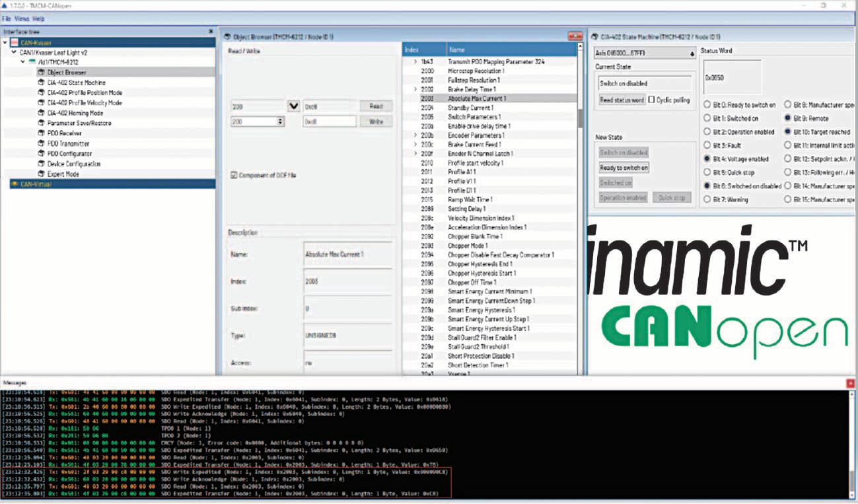
Task: Select the Stall Guard2 Threshold 1 row
Action: (x=490, y=347)
